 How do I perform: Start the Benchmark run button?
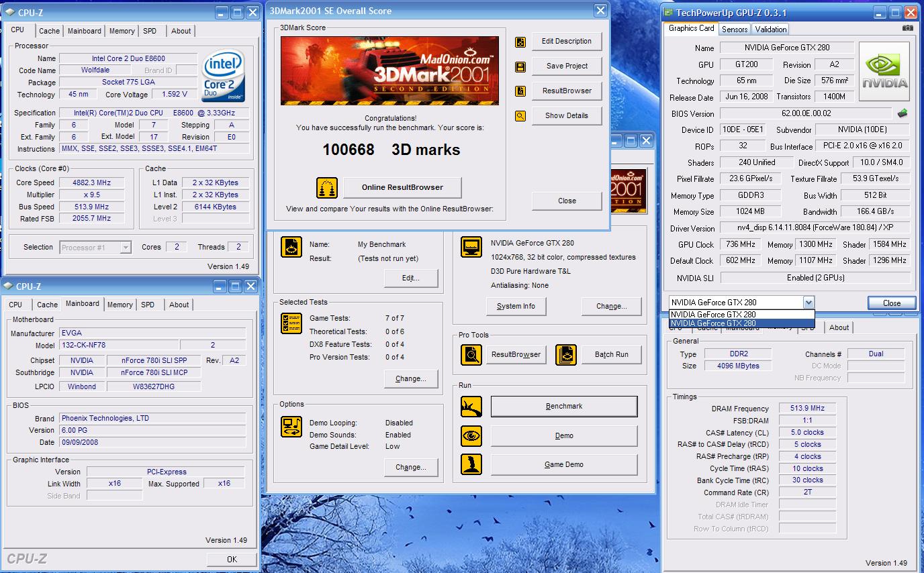pyautogui.click(x=564, y=407)
